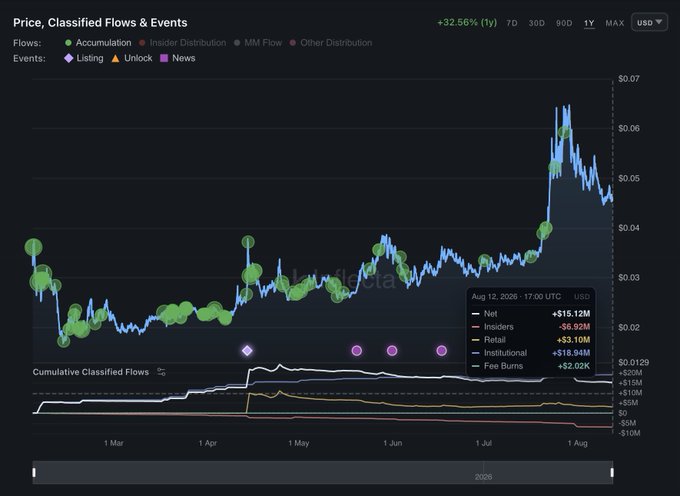Switch to the 90D time range
The image size is (680, 496).
pyautogui.click(x=564, y=23)
